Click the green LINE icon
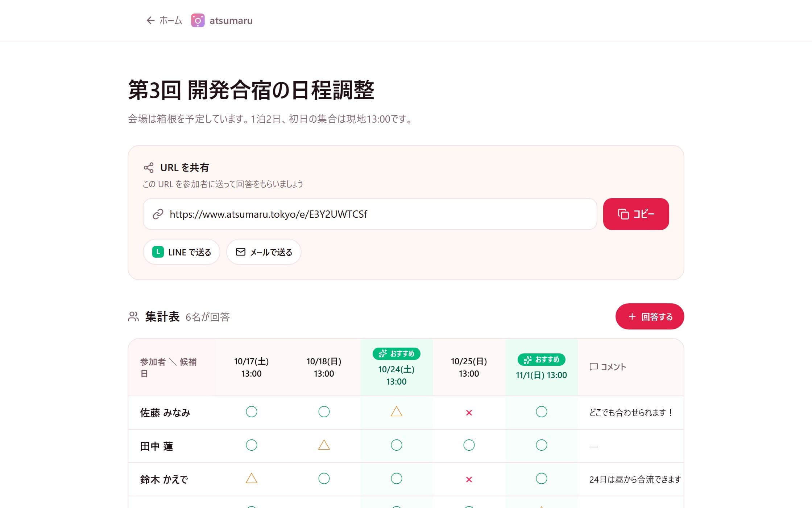 tap(158, 252)
